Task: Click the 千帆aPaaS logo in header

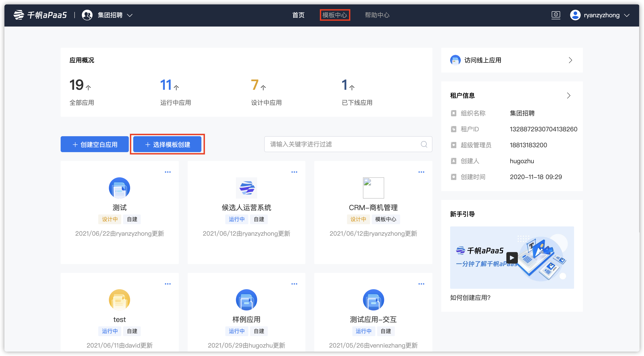Action: pos(40,15)
